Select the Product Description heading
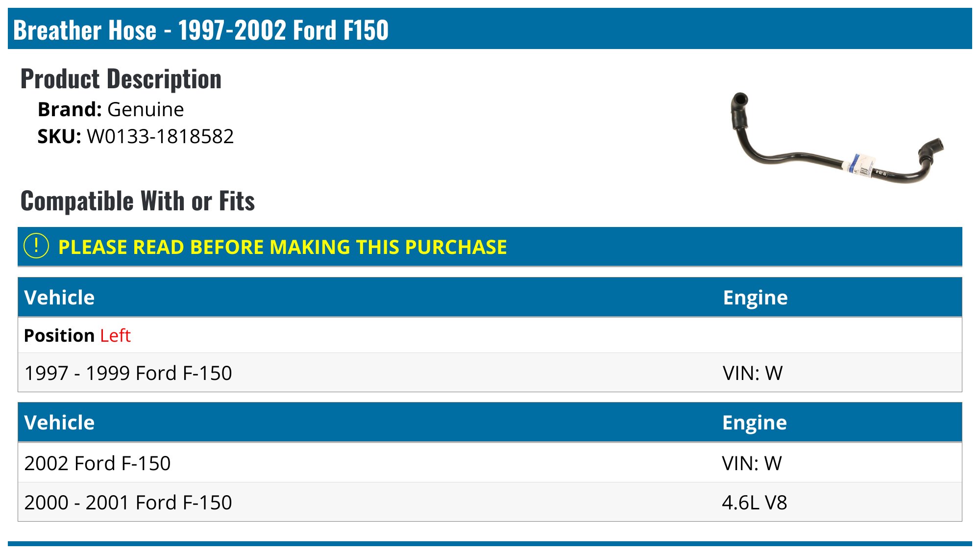 coord(121,79)
